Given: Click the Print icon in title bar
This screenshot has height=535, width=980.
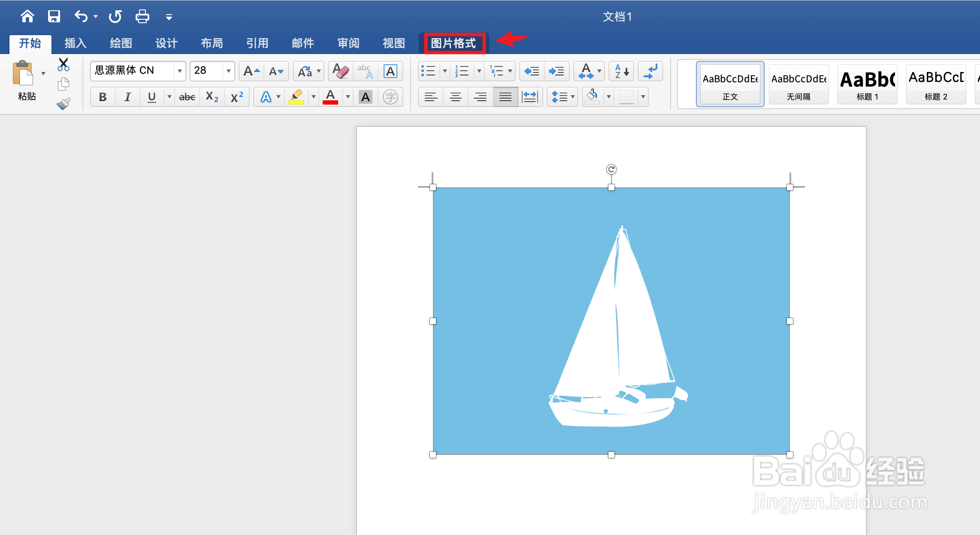Looking at the screenshot, I should click(x=142, y=17).
